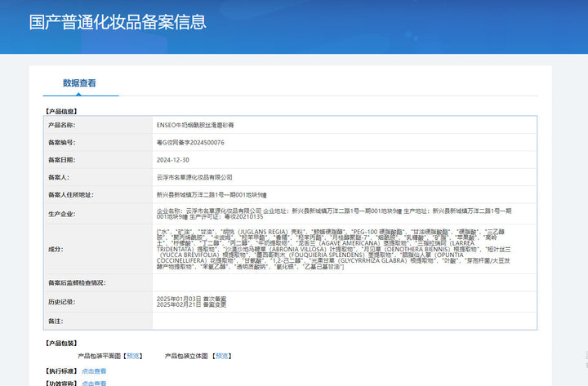Click the 备案人住所地址 row label
The width and height of the screenshot is (588, 386).
click(71, 195)
